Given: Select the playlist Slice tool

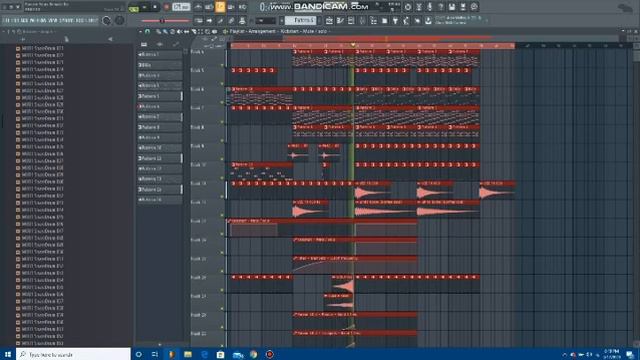Looking at the screenshot, I should [x=194, y=31].
